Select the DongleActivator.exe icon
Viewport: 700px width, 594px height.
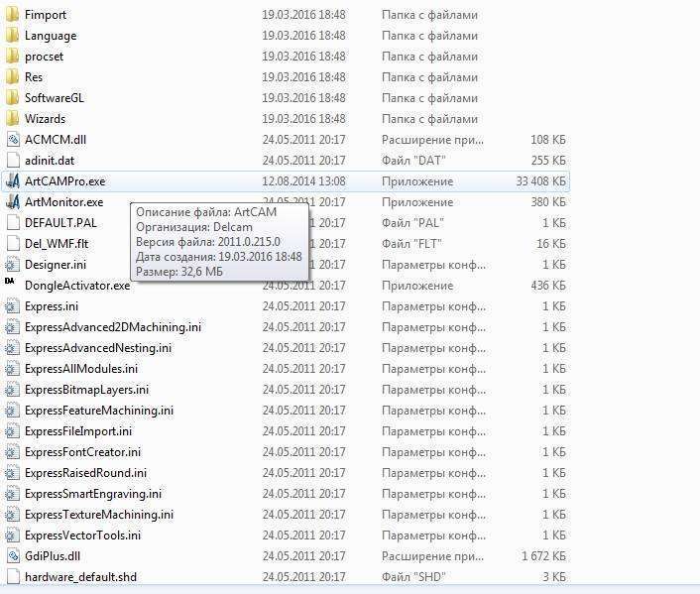click(x=12, y=285)
